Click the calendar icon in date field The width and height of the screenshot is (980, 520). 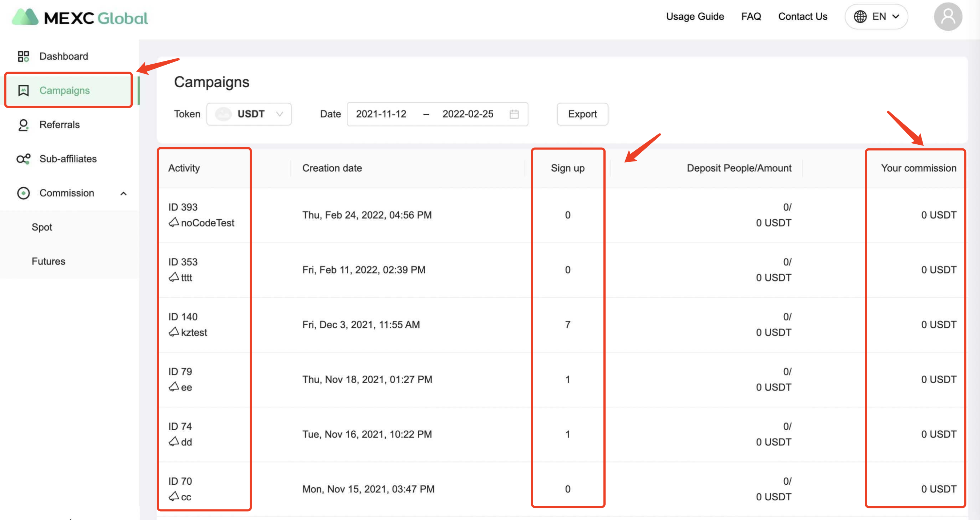click(514, 114)
